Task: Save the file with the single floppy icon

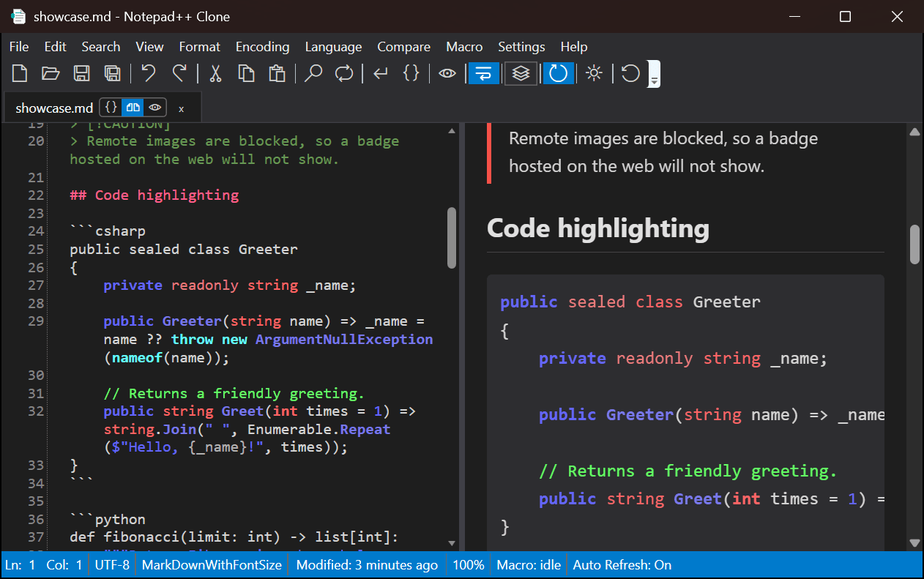Action: (x=81, y=73)
